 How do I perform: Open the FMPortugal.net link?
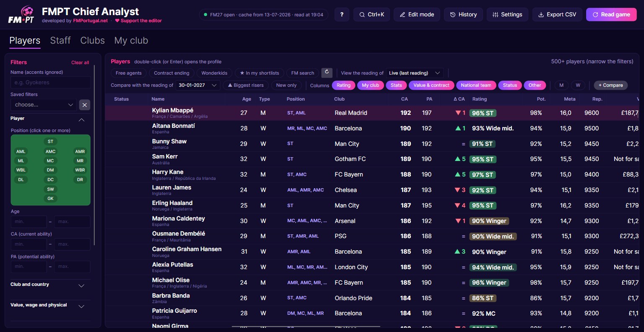(91, 21)
